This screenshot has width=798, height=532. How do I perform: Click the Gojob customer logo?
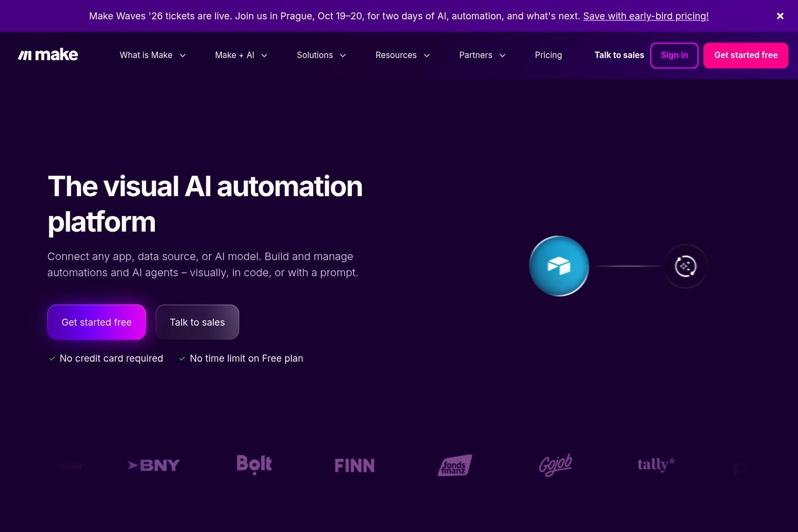(x=556, y=465)
